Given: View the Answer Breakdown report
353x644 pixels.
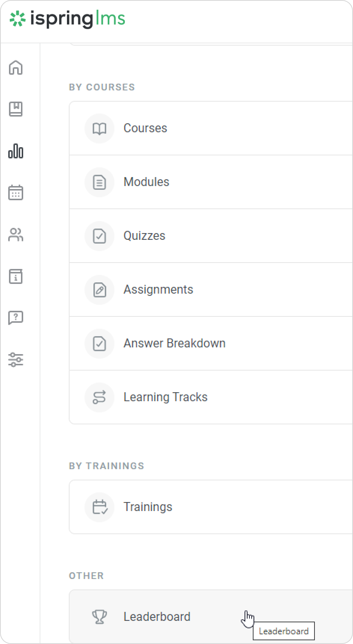Looking at the screenshot, I should (x=175, y=343).
